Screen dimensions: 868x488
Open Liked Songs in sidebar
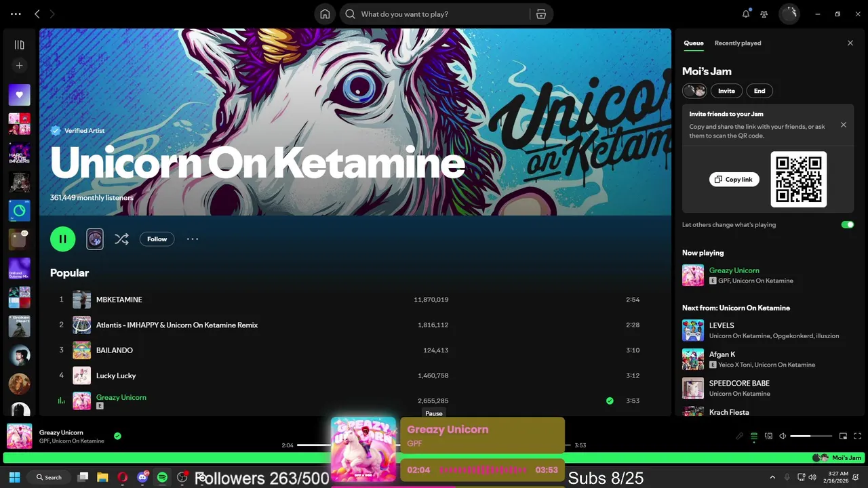[19, 95]
